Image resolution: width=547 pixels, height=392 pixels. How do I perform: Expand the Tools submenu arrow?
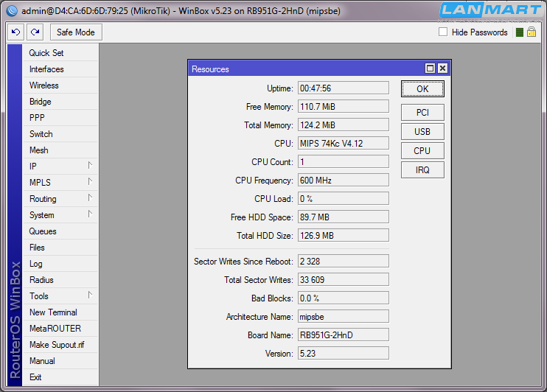click(x=90, y=295)
